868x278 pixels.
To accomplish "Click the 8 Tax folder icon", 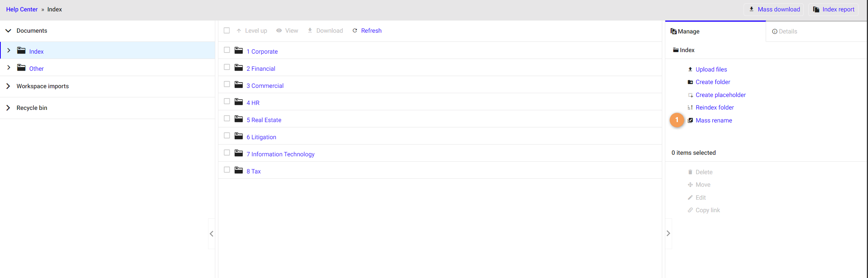I will 238,170.
